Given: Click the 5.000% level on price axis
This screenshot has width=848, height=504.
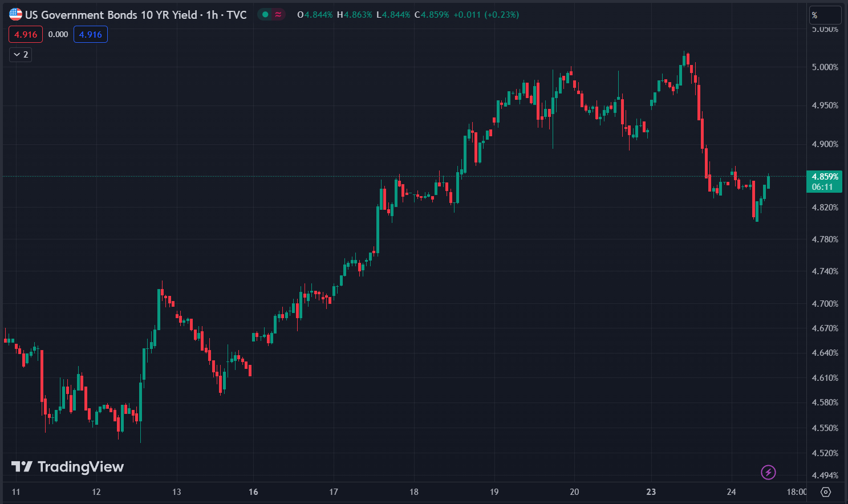Looking at the screenshot, I should (825, 67).
